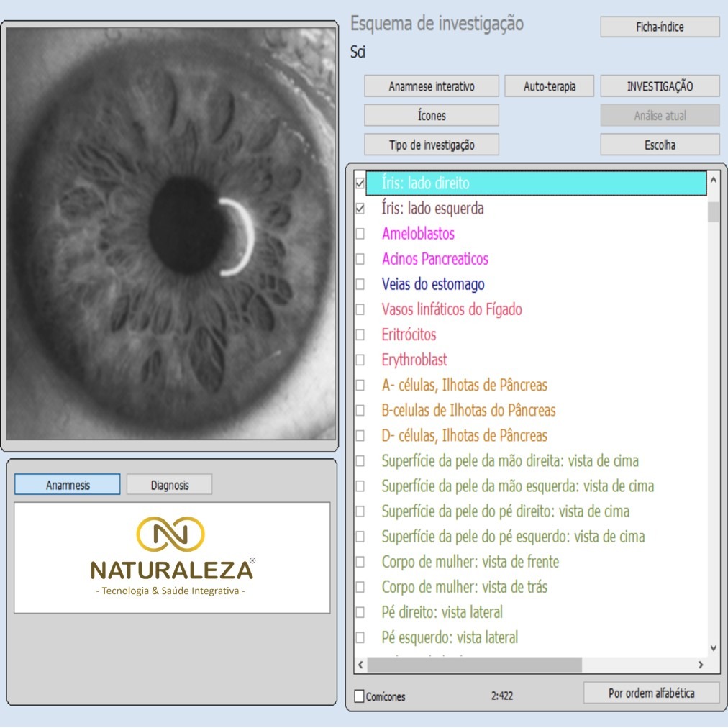Open Tipo de investigação options

coord(431,145)
